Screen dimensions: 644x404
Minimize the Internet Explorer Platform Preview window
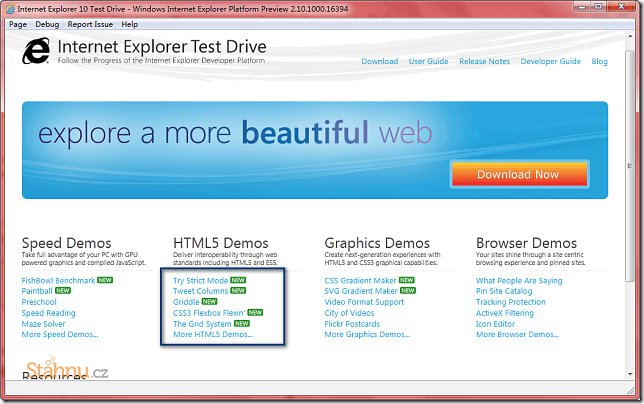[x=582, y=7]
